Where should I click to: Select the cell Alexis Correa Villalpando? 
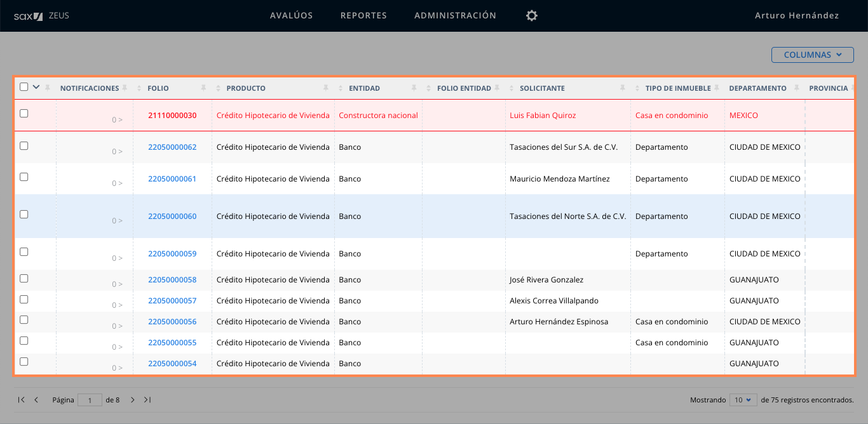coord(553,300)
